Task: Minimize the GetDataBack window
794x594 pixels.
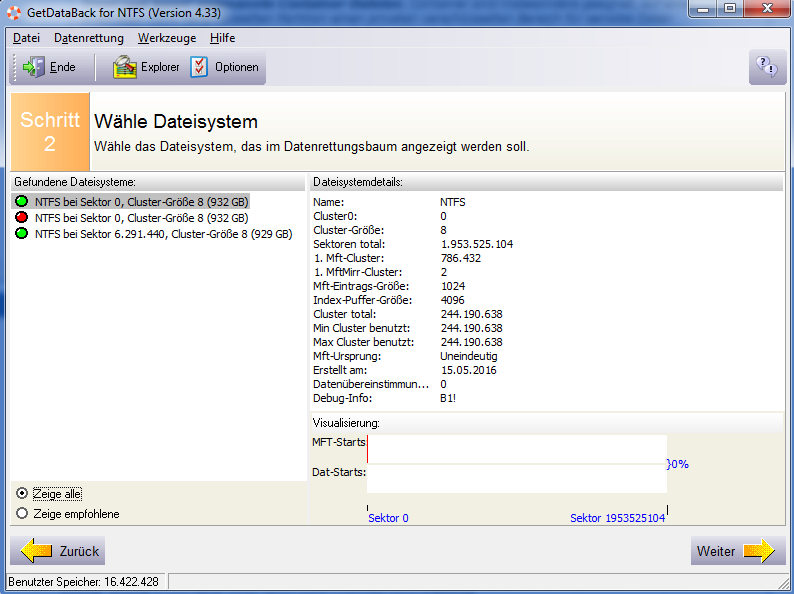Action: 703,9
